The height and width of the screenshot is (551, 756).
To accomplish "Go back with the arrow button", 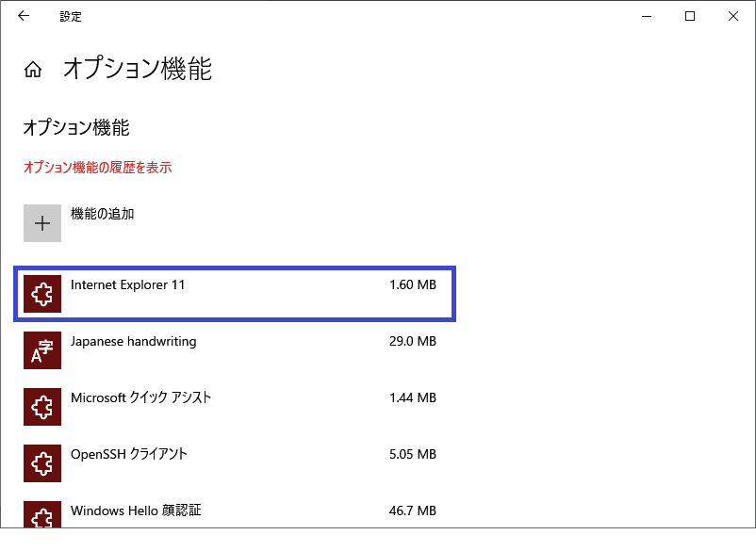I will pos(24,16).
